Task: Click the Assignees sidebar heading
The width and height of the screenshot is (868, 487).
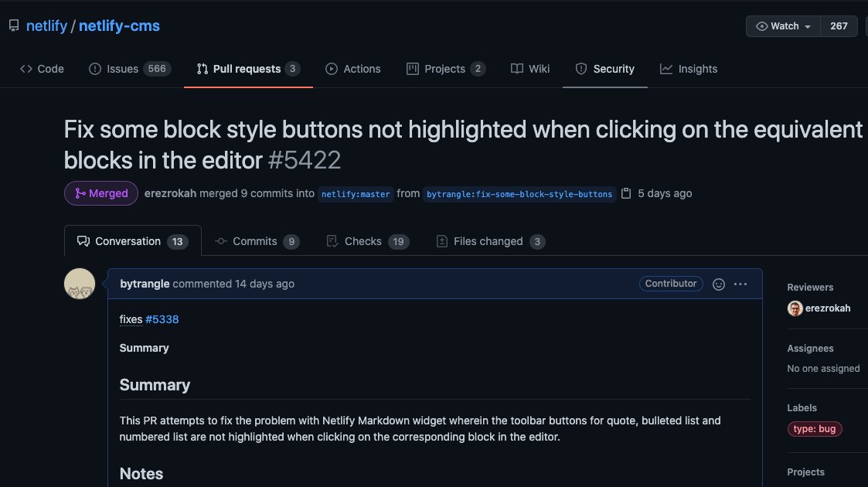Action: tap(810, 348)
